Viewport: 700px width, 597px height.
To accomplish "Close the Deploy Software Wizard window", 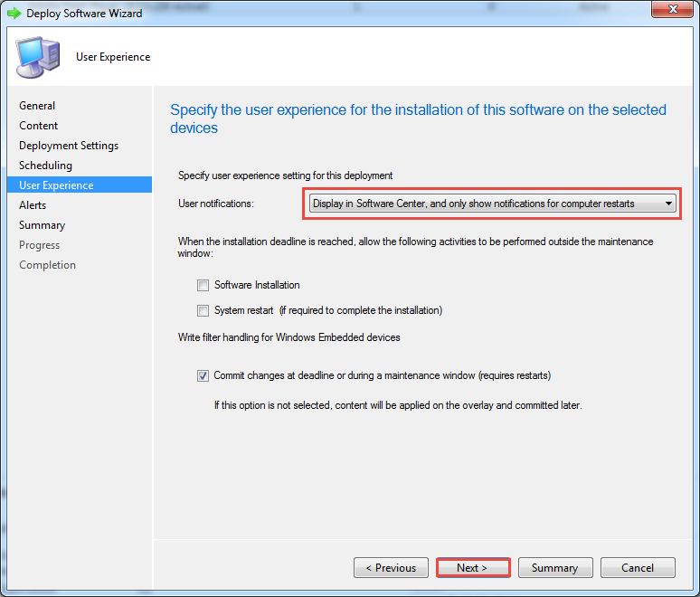I will tap(673, 9).
